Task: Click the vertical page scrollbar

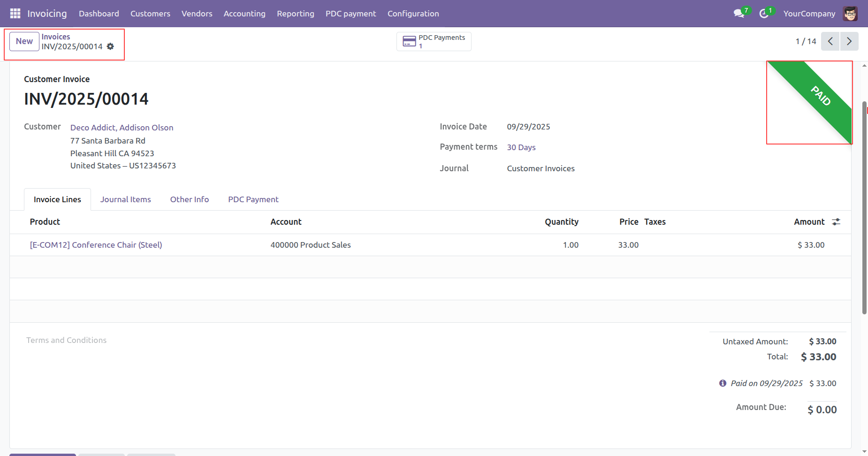Action: (864, 207)
